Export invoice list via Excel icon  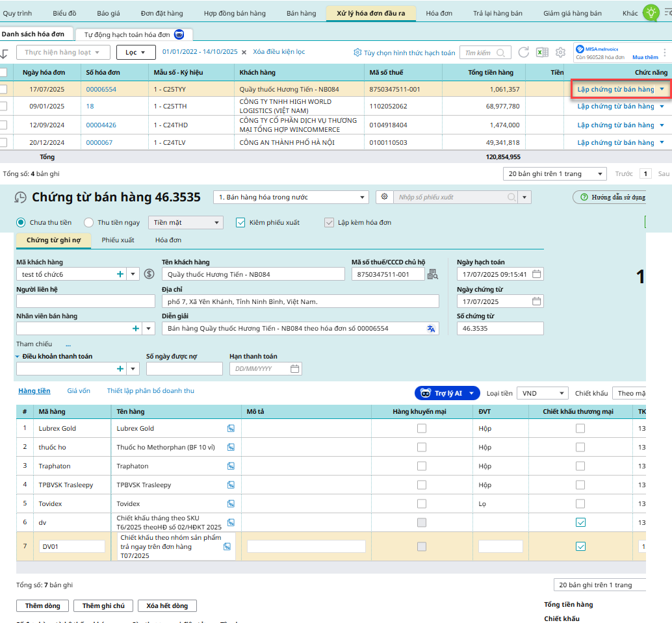(x=542, y=53)
